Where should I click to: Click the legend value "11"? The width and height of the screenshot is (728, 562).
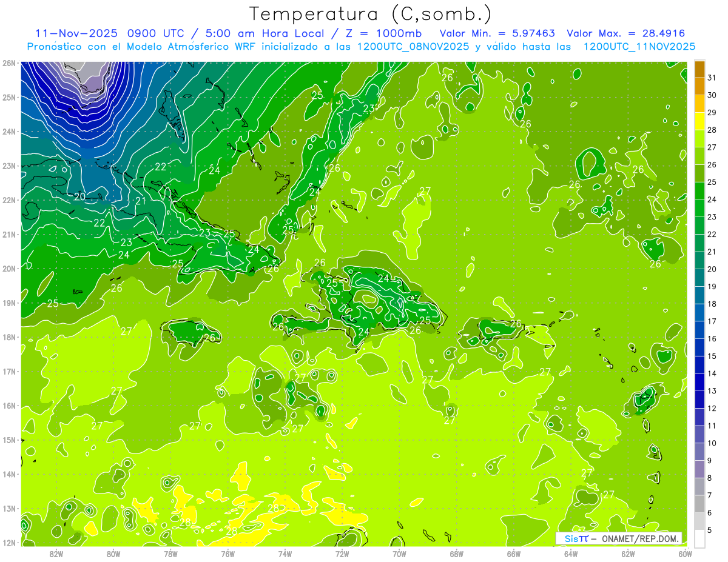click(712, 426)
